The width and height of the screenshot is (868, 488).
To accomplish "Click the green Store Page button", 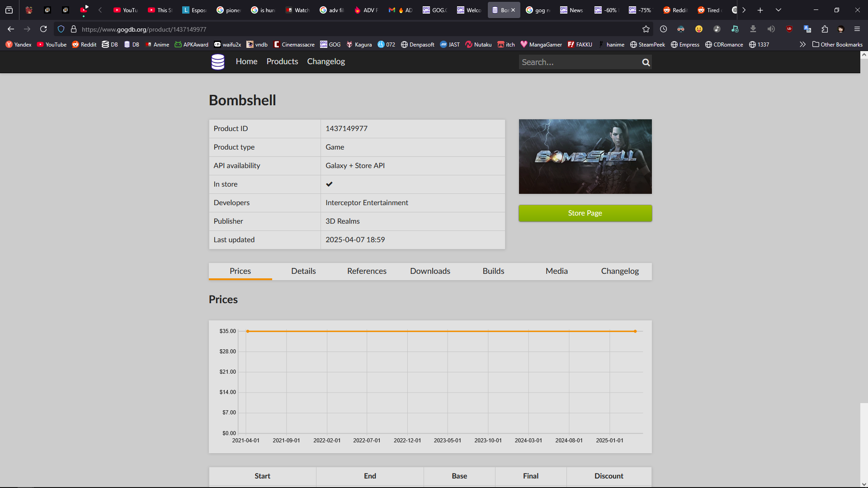I will pyautogui.click(x=585, y=213).
